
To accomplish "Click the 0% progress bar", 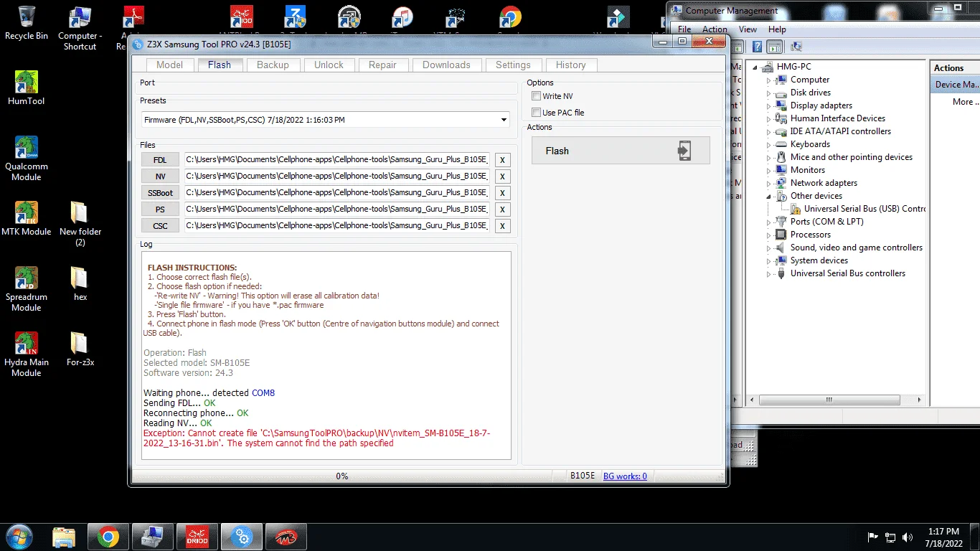I will pos(341,476).
